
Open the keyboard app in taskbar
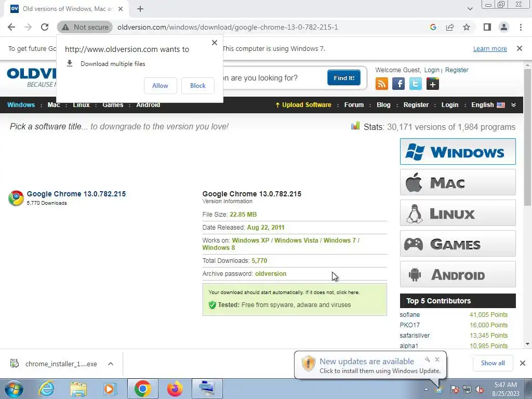tap(207, 389)
